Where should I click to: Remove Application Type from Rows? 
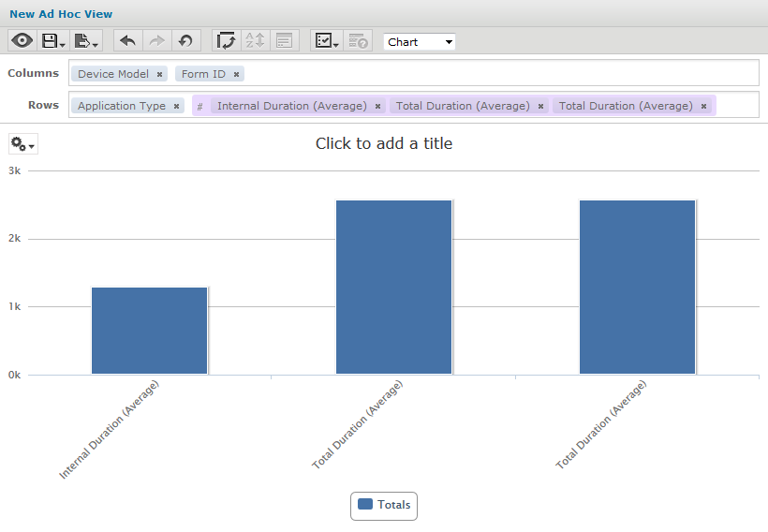coord(176,106)
